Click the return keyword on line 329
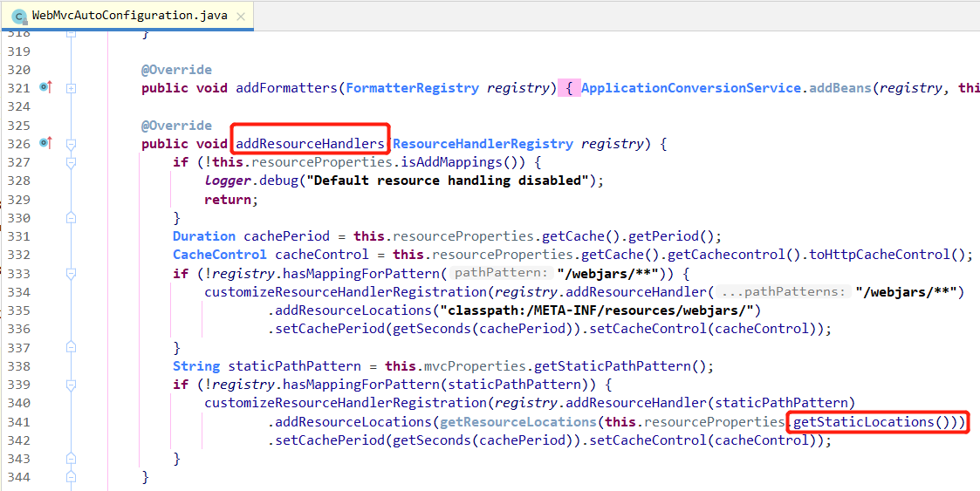980x491 pixels. [x=228, y=200]
